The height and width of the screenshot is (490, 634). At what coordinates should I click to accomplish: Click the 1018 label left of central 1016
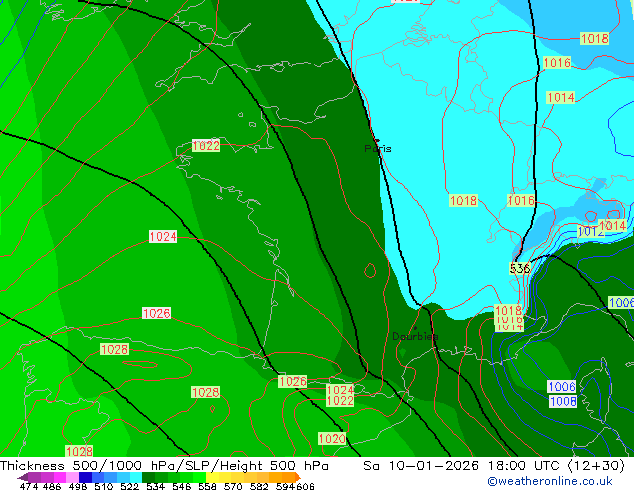tap(464, 200)
